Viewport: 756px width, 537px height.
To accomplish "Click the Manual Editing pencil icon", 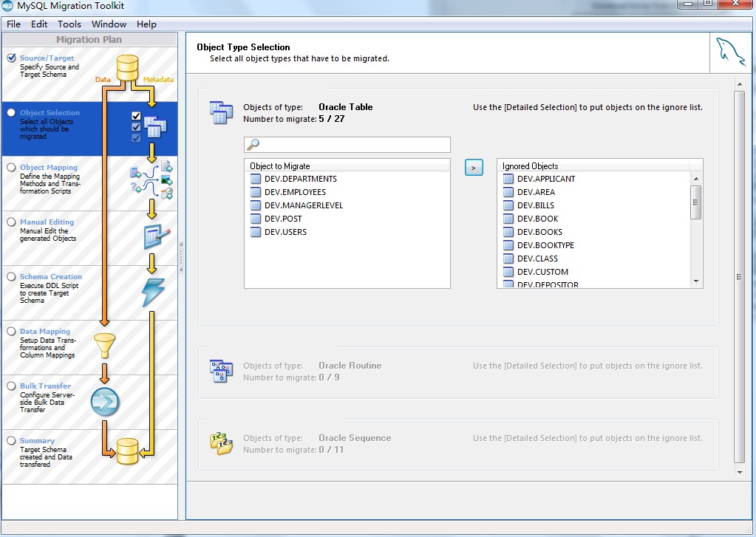I will point(157,236).
